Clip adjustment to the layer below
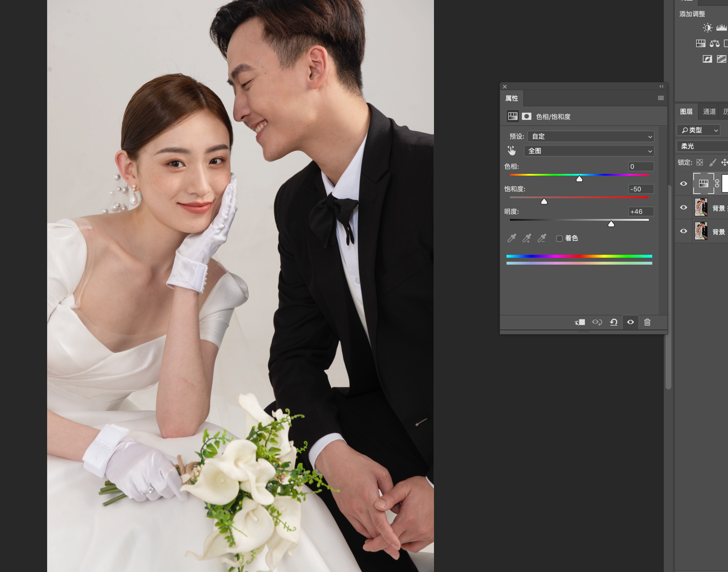 click(x=580, y=322)
